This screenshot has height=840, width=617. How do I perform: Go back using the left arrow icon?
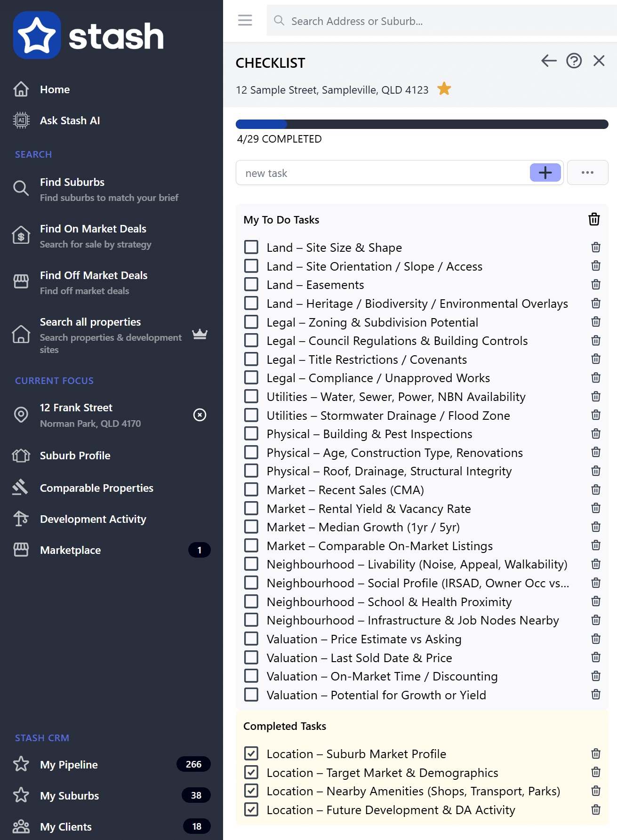click(548, 61)
